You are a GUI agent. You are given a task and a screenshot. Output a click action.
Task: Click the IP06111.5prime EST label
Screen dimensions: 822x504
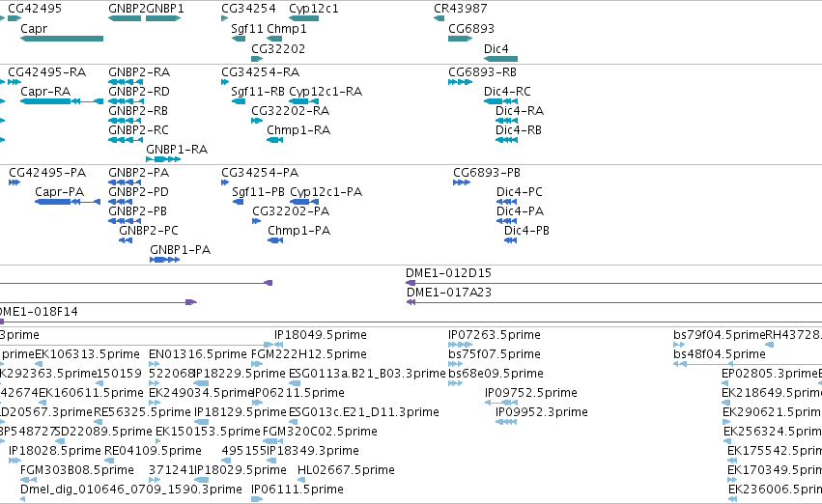pos(298,490)
